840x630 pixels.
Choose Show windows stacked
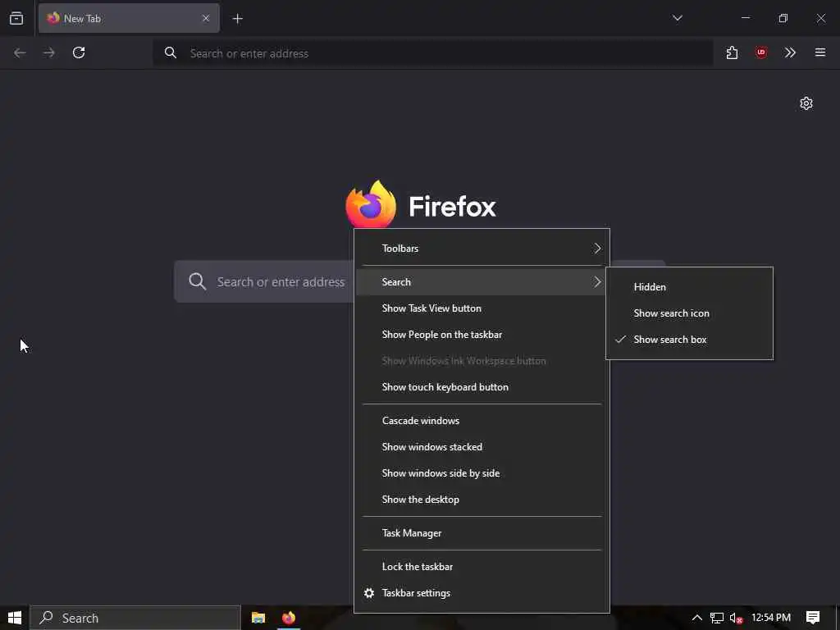pos(482,447)
